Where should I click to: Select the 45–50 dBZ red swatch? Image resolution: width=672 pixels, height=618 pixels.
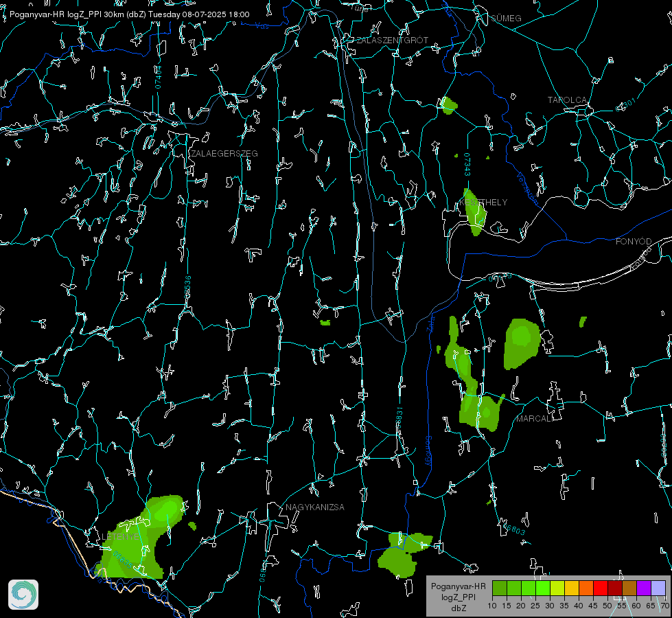click(x=601, y=588)
